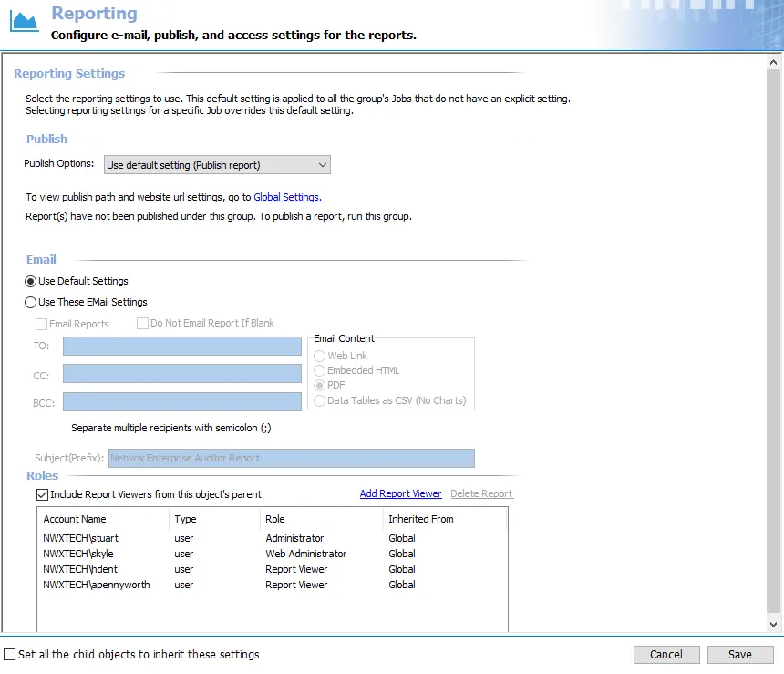The width and height of the screenshot is (784, 674).
Task: Click the Delete Report link
Action: click(481, 493)
